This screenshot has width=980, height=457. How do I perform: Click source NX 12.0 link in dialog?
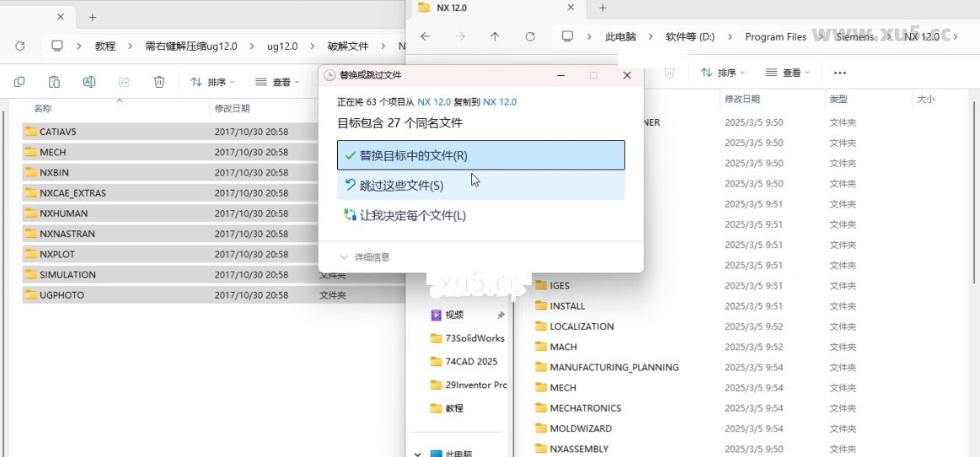coord(434,101)
